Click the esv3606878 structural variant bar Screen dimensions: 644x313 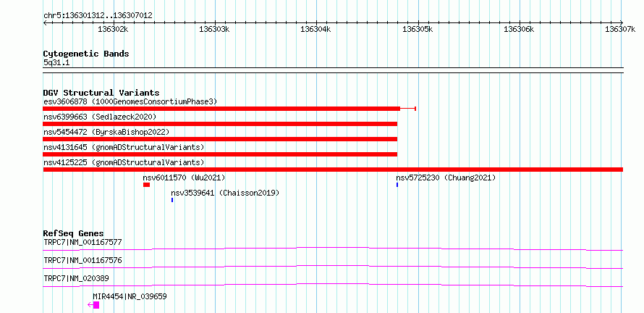221,109
